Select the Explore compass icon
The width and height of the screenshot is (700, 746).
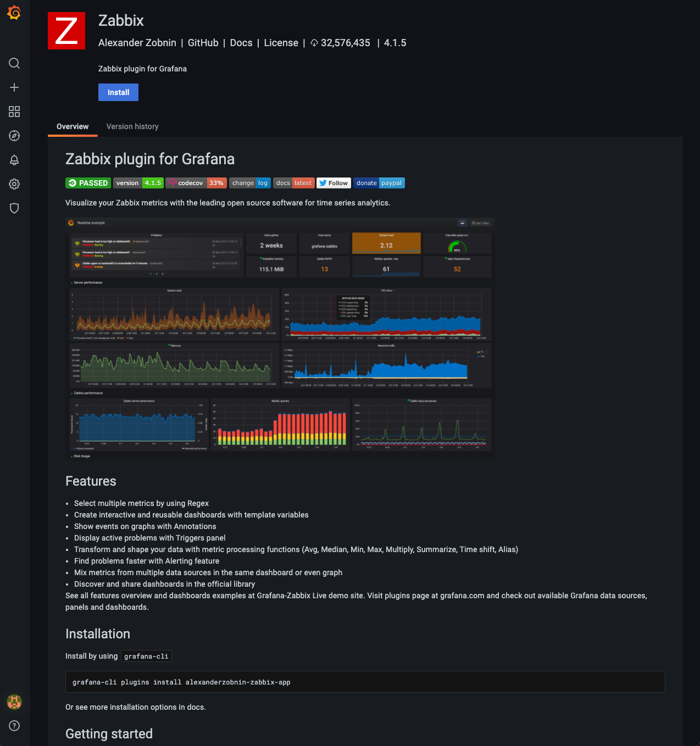(14, 135)
